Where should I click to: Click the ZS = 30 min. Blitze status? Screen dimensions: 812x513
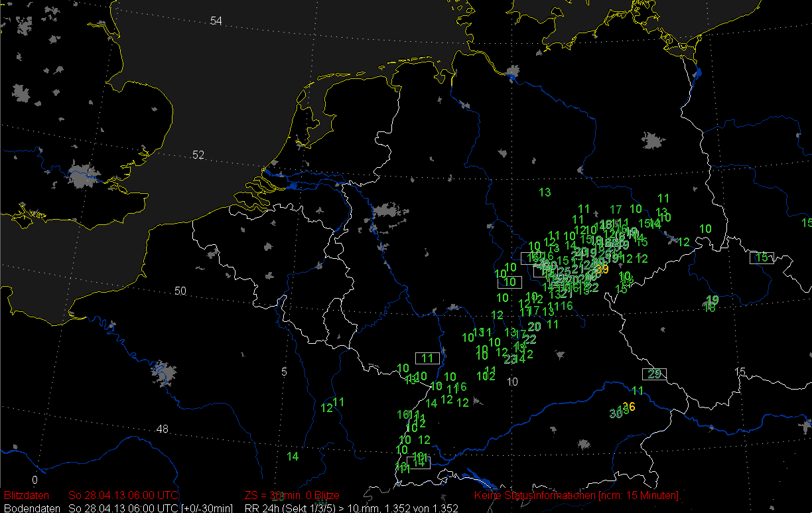tap(292, 496)
